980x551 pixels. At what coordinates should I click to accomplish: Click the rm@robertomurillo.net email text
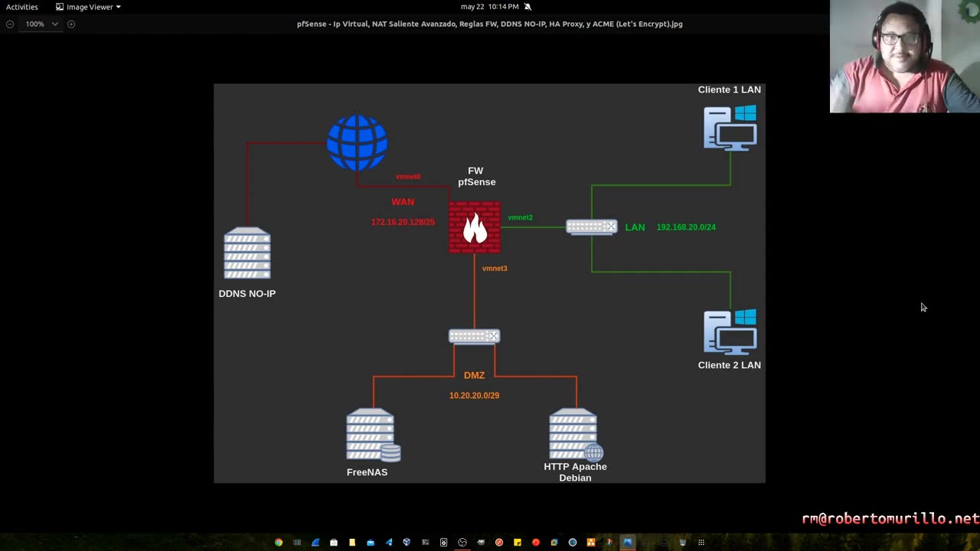890,519
